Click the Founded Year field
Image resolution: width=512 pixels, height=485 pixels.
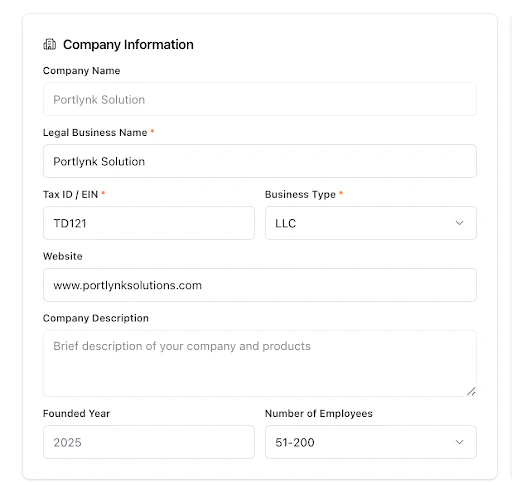coord(149,442)
